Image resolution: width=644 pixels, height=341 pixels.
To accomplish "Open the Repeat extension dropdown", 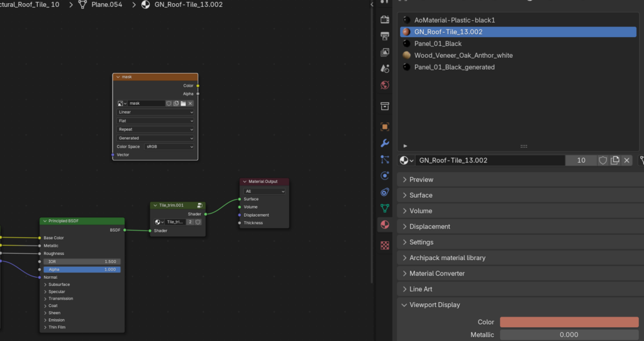I will (x=155, y=129).
